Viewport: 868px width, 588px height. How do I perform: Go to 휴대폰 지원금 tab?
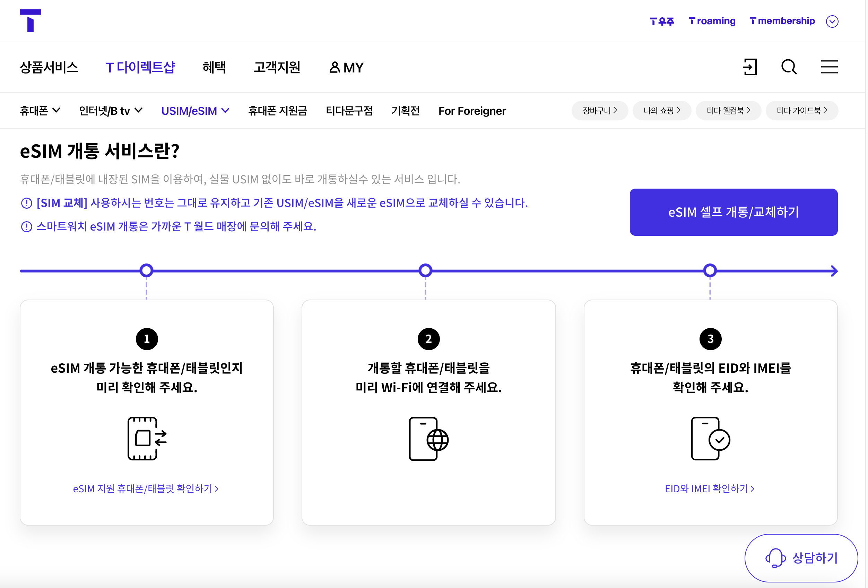click(x=278, y=111)
